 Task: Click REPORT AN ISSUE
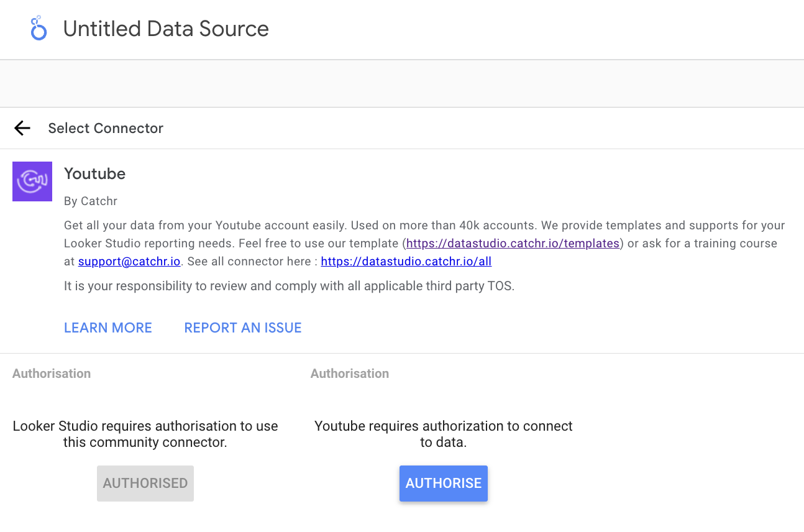click(242, 328)
